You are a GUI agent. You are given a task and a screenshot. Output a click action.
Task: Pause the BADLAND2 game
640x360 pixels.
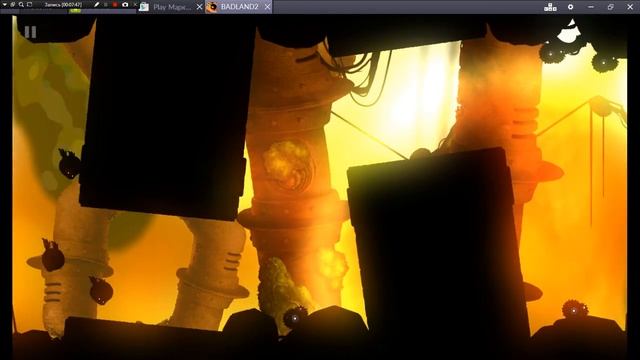pos(30,32)
